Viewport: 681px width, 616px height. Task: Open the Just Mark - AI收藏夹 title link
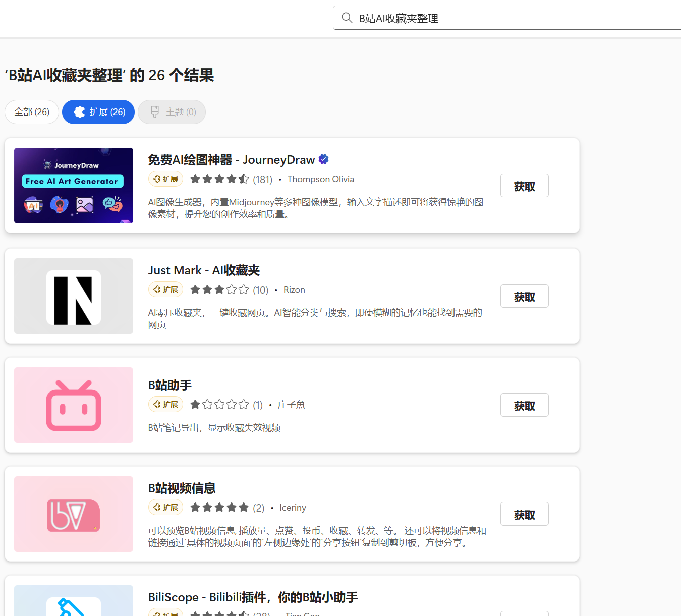[204, 270]
